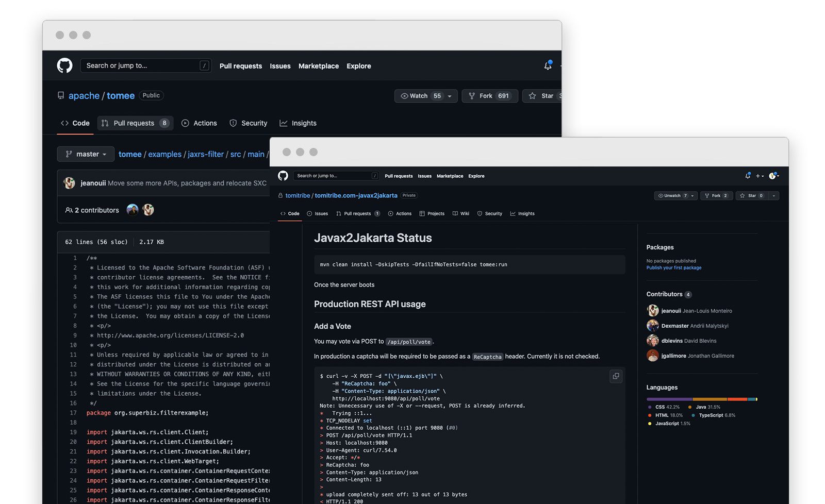
Task: Open Actions tab in javax2jakarta window
Action: click(x=400, y=213)
